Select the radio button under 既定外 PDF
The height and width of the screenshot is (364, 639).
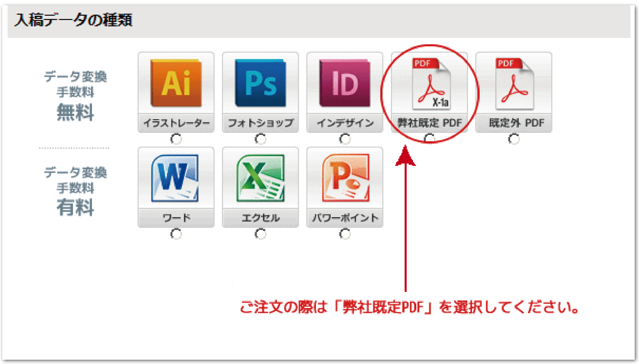514,139
